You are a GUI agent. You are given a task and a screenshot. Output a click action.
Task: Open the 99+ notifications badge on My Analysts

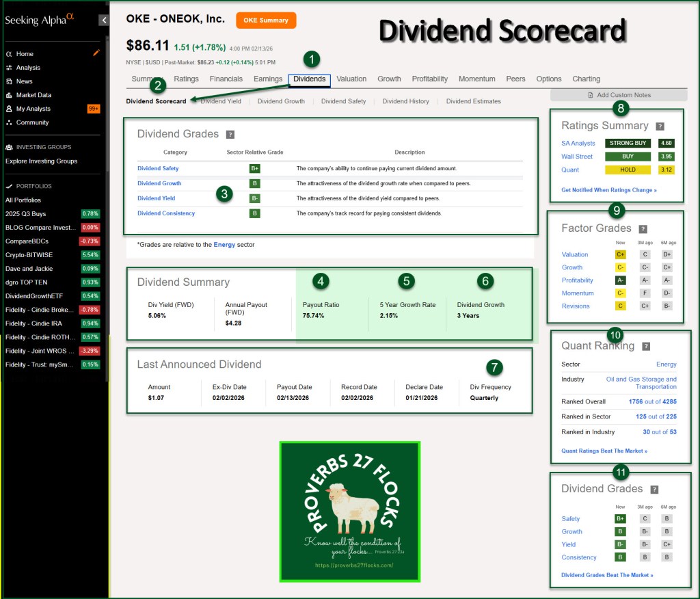(94, 109)
